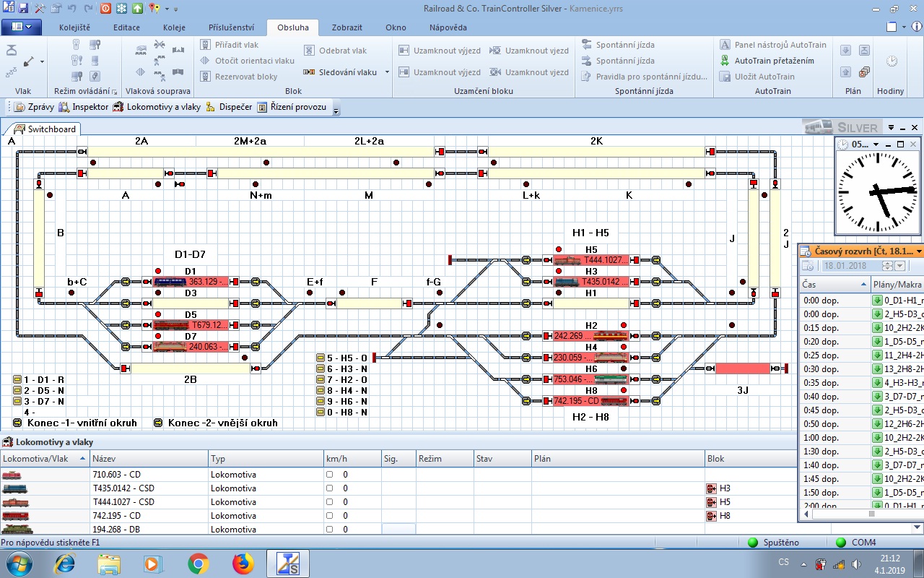Open the Inspektor panel
The width and height of the screenshot is (924, 578).
pos(83,107)
